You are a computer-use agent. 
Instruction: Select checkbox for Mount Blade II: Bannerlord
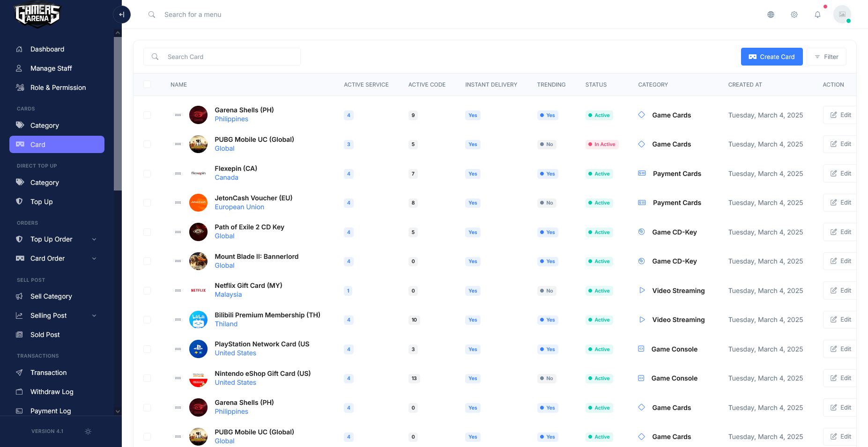click(x=147, y=261)
